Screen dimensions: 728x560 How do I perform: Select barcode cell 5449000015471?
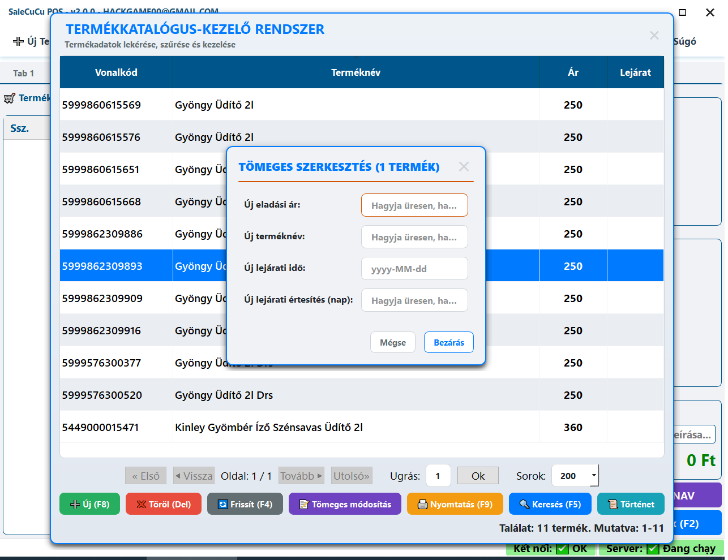click(x=116, y=427)
